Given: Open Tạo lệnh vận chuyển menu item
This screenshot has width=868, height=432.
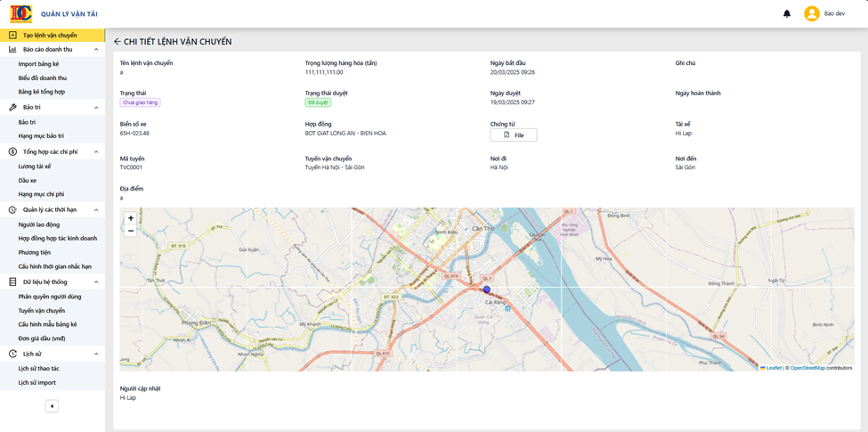Looking at the screenshot, I should pos(53,36).
